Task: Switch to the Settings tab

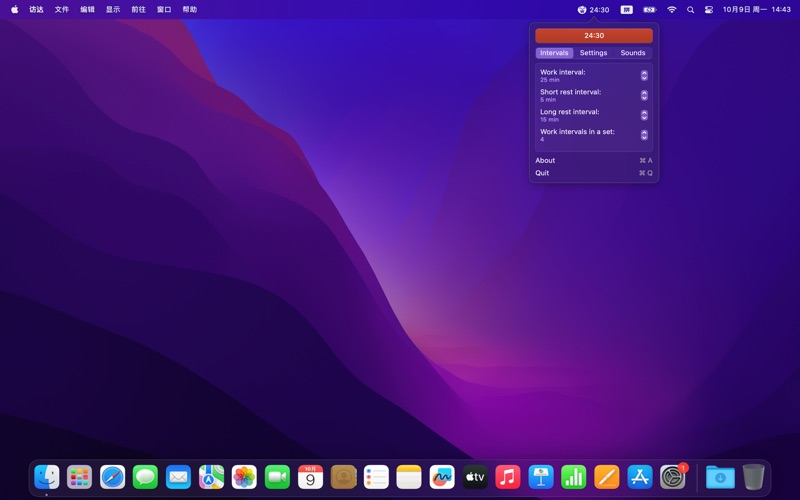Action: (593, 53)
